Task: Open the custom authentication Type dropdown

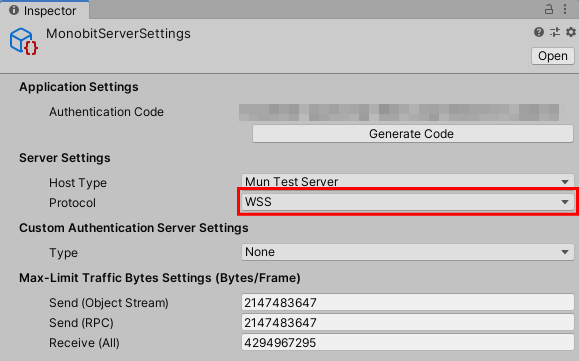Action: 408,252
